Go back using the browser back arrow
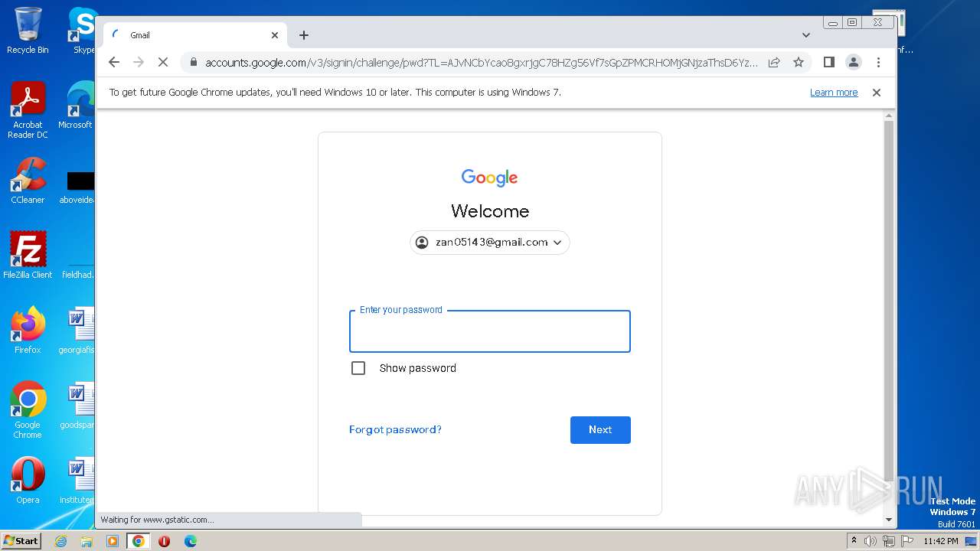 (x=114, y=62)
